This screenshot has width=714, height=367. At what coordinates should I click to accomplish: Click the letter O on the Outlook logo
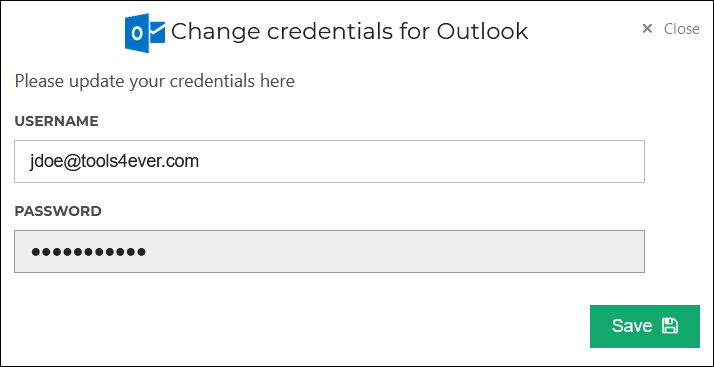(136, 33)
